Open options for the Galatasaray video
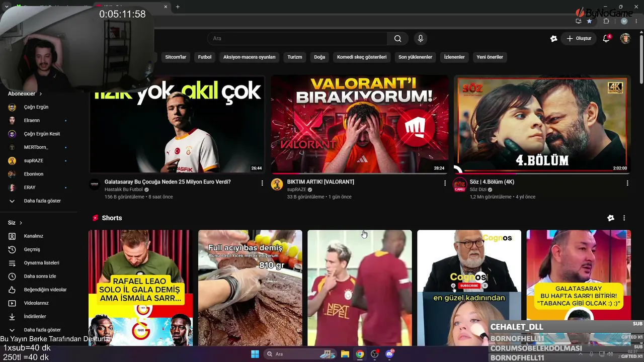The height and width of the screenshot is (362, 644). click(262, 184)
